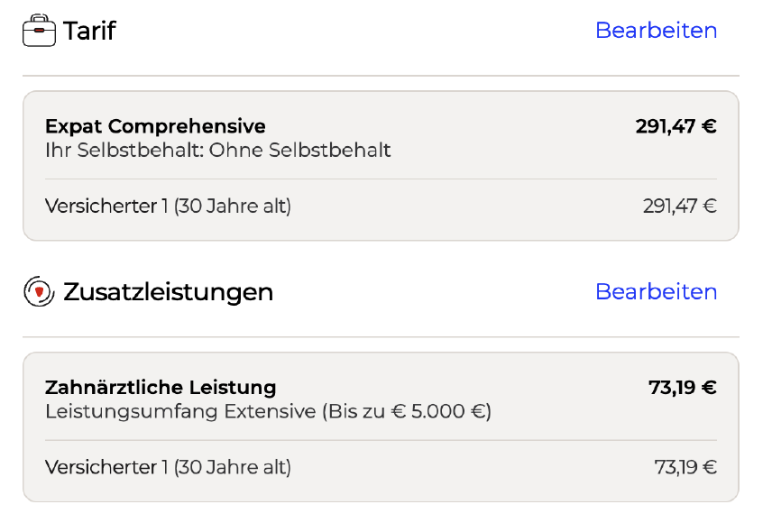The image size is (763, 532).
Task: Select Versicherter 1 in dental card
Action: [x=106, y=467]
